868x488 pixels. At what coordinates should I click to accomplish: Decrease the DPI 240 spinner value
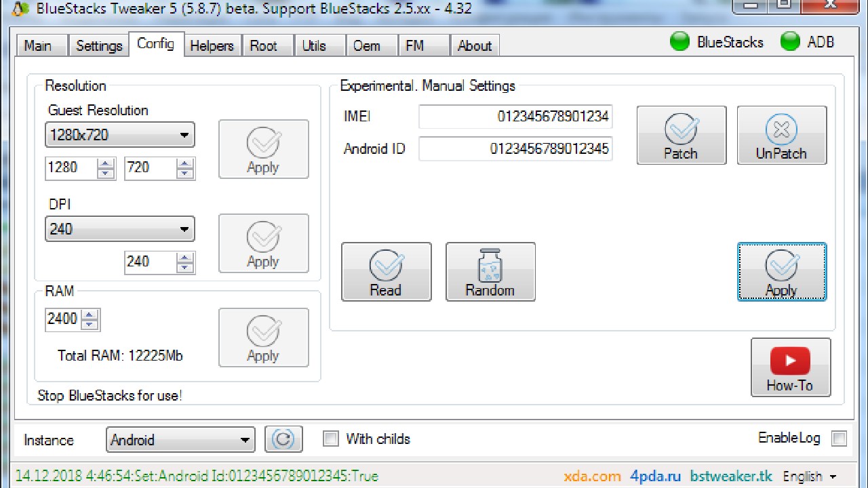click(x=185, y=268)
